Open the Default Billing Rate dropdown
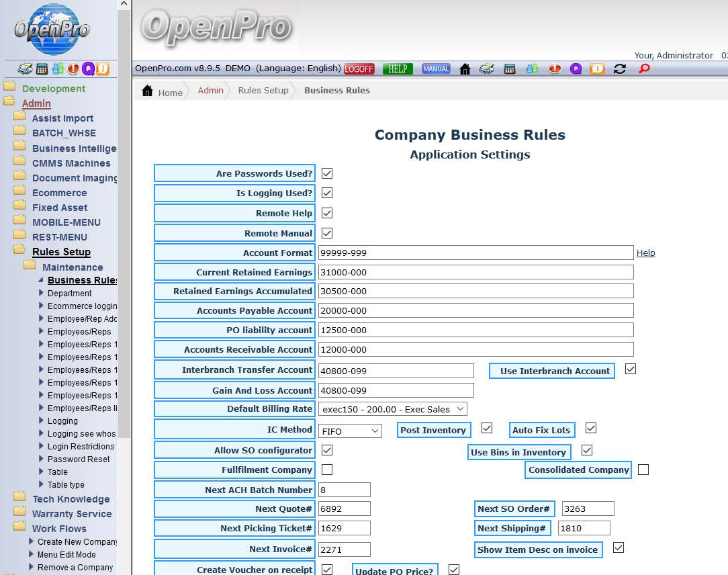The image size is (728, 575). coord(392,408)
